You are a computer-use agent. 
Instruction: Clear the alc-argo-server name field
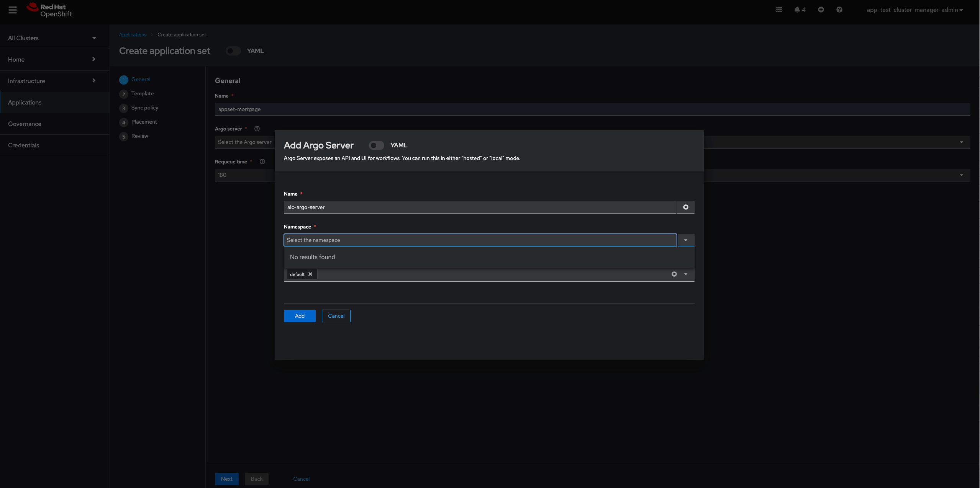pyautogui.click(x=685, y=207)
